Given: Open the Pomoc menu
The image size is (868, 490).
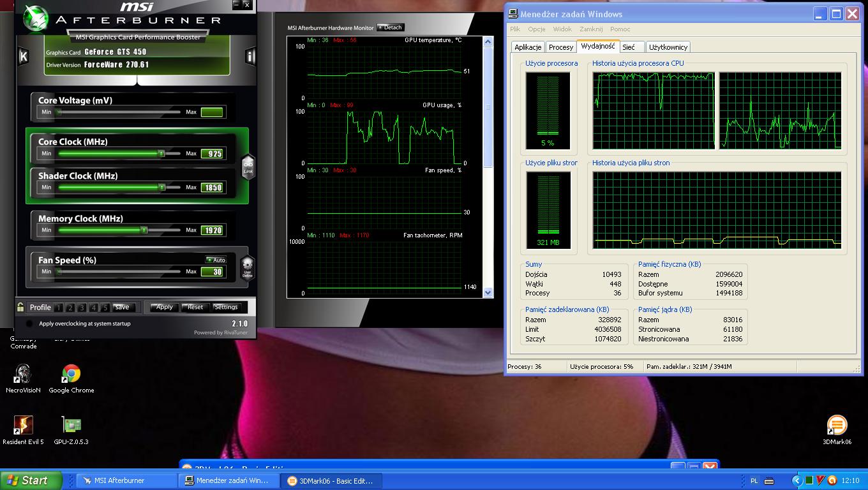Looking at the screenshot, I should [620, 29].
